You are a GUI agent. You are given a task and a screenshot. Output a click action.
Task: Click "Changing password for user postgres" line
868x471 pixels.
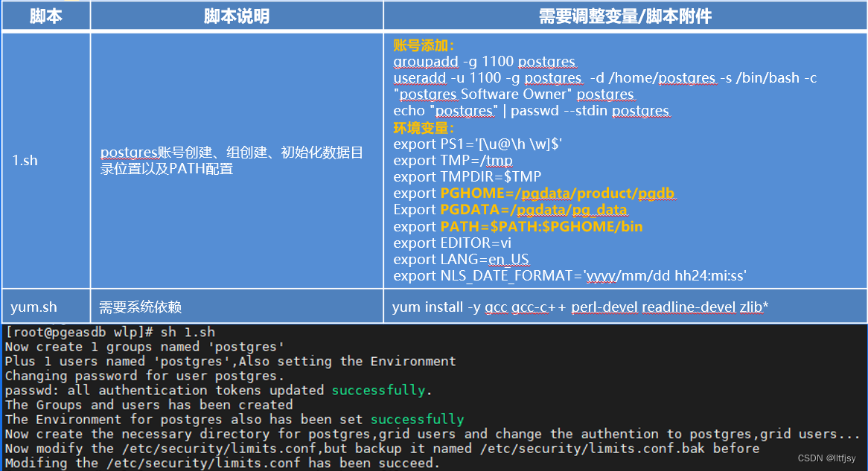[x=144, y=376]
